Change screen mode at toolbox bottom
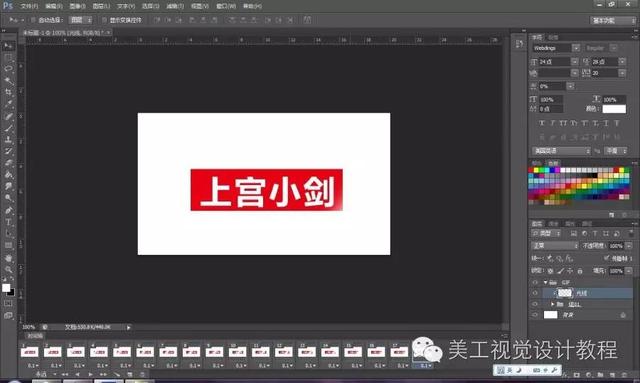This screenshot has height=383, width=640. click(8, 315)
